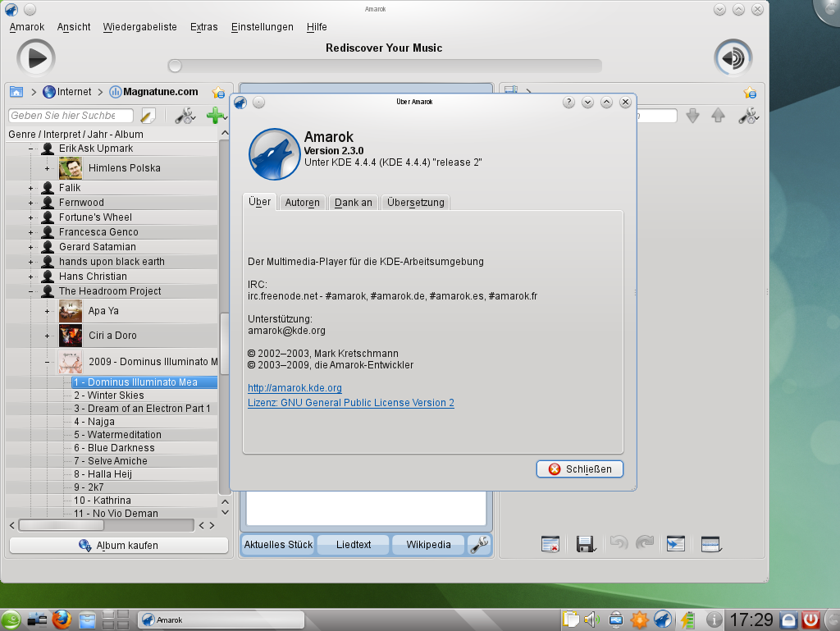Click the Schließen button
Image resolution: width=840 pixels, height=631 pixels.
[580, 469]
